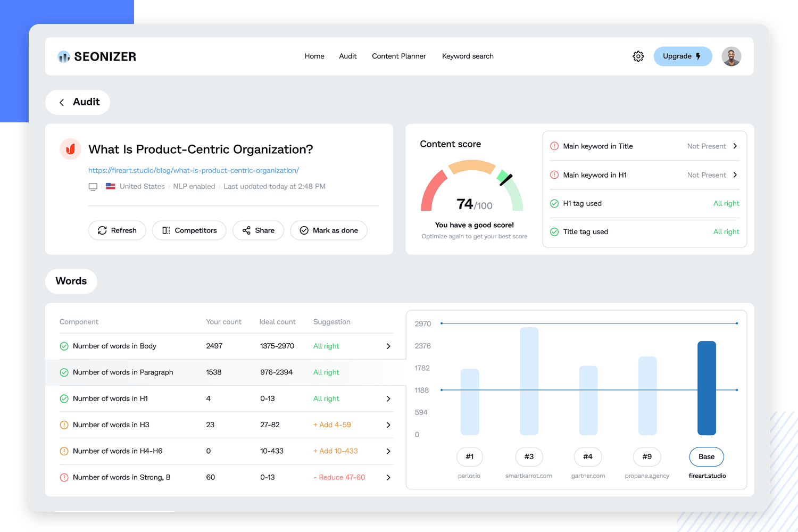Open the fireart.studio blog URL link
The image size is (798, 532).
point(194,170)
